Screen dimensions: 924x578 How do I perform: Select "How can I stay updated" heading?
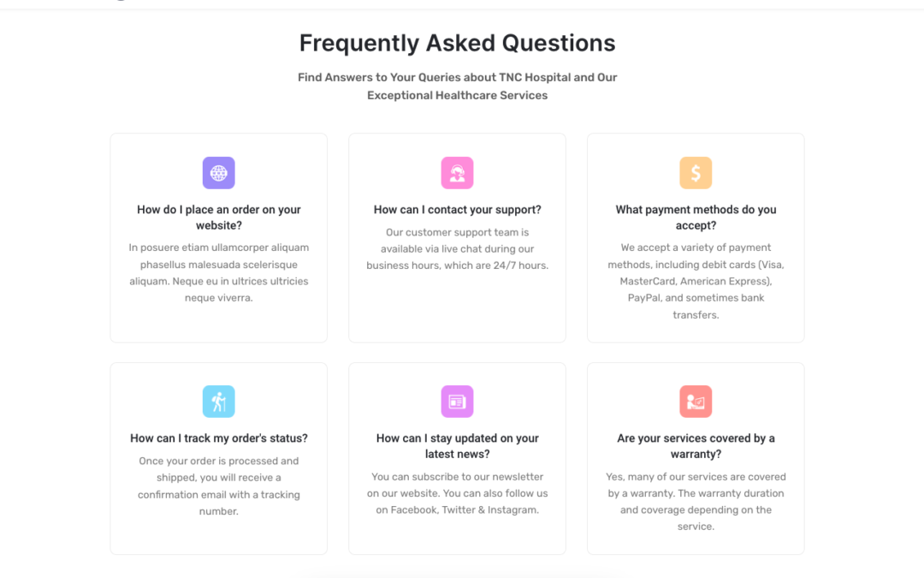pos(457,446)
